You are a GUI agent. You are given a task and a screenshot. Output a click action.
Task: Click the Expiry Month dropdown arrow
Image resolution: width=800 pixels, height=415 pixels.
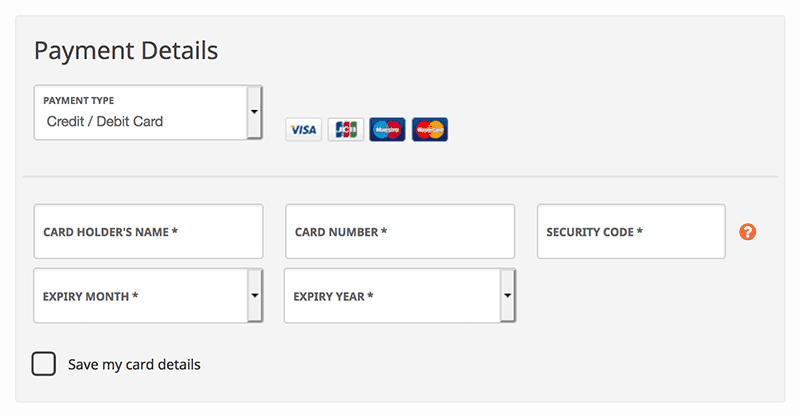pos(255,296)
